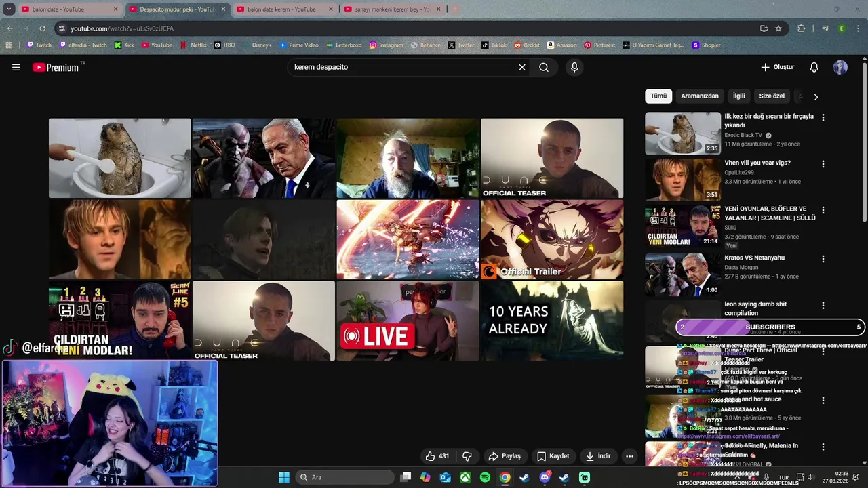Open the YouTube hamburger guide menu
The height and width of the screenshot is (488, 868).
[x=16, y=67]
